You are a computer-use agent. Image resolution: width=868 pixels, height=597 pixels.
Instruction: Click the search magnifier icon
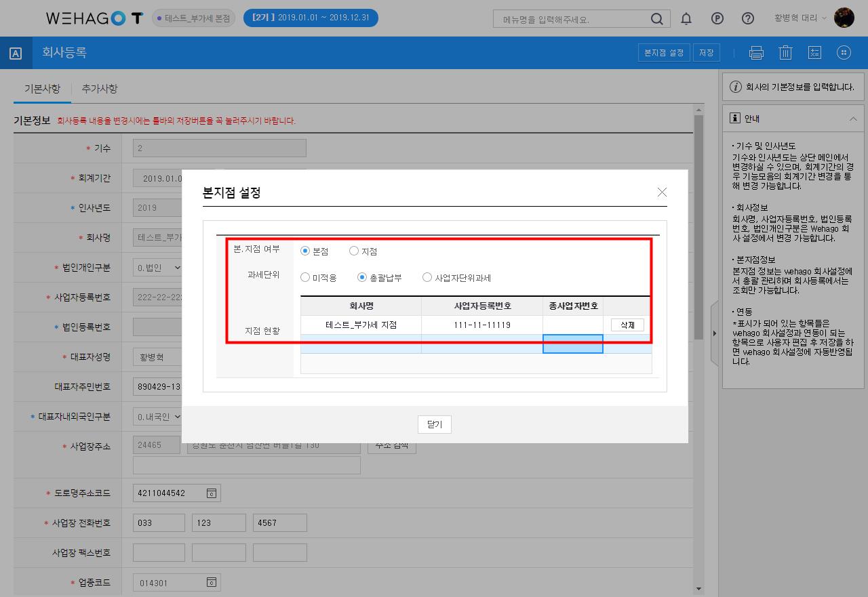coord(656,19)
